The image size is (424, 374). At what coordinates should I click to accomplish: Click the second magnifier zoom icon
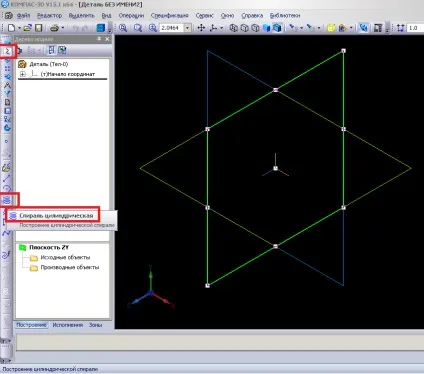[x=138, y=28]
